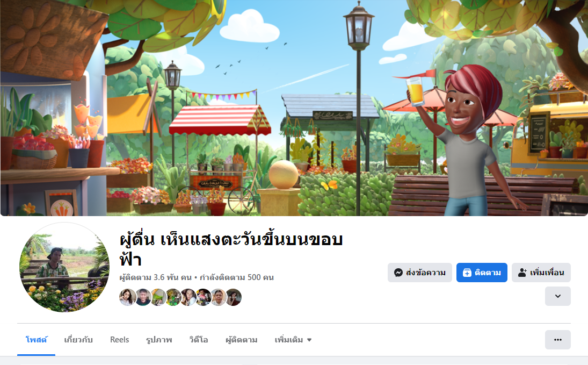
Task: Select the โพสต์ posts tab
Action: (36, 340)
